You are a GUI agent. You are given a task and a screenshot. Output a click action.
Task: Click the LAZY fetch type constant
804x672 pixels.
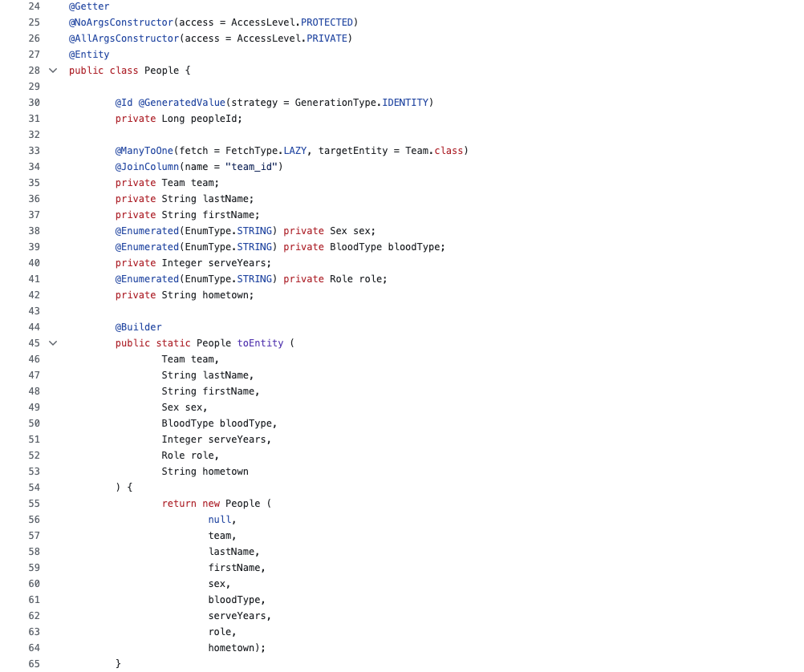coord(295,151)
